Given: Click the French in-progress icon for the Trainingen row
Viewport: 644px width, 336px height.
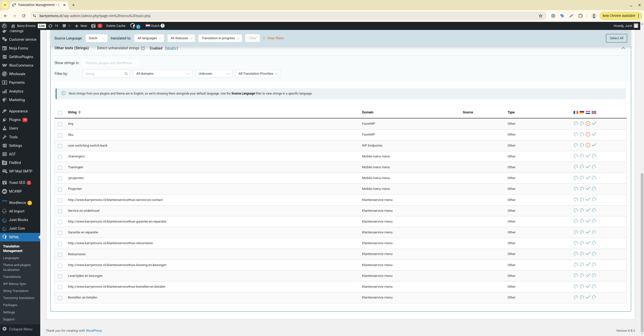Looking at the screenshot, I should (x=576, y=167).
